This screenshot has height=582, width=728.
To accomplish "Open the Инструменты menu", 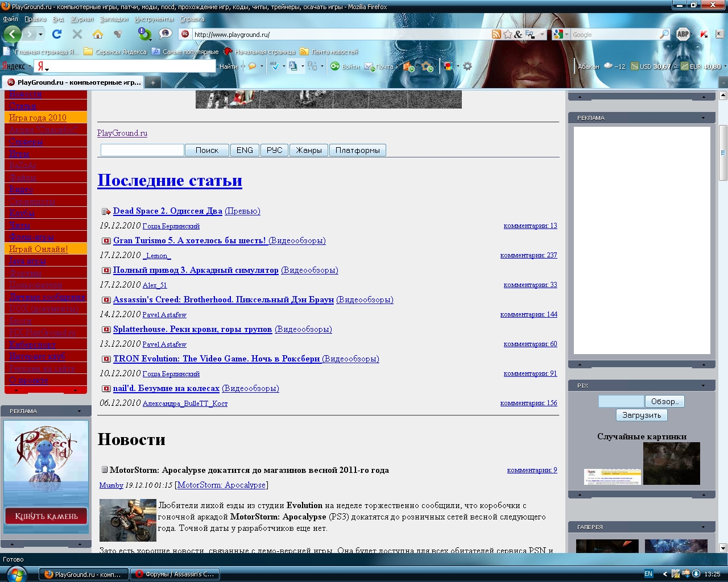I will point(154,19).
